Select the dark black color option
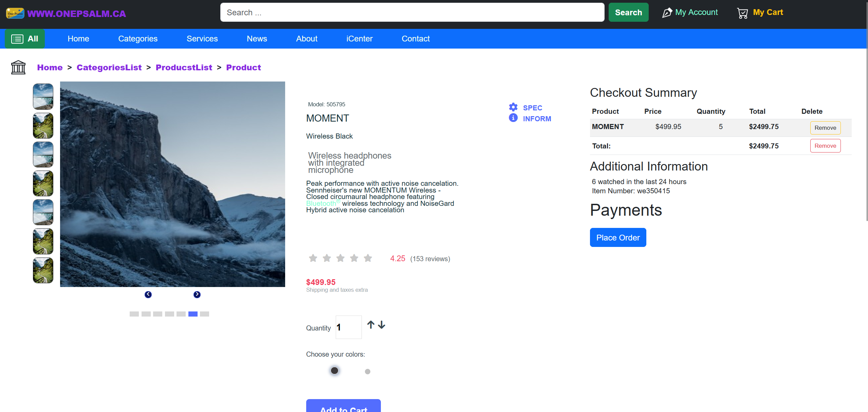The image size is (868, 412). pyautogui.click(x=334, y=371)
